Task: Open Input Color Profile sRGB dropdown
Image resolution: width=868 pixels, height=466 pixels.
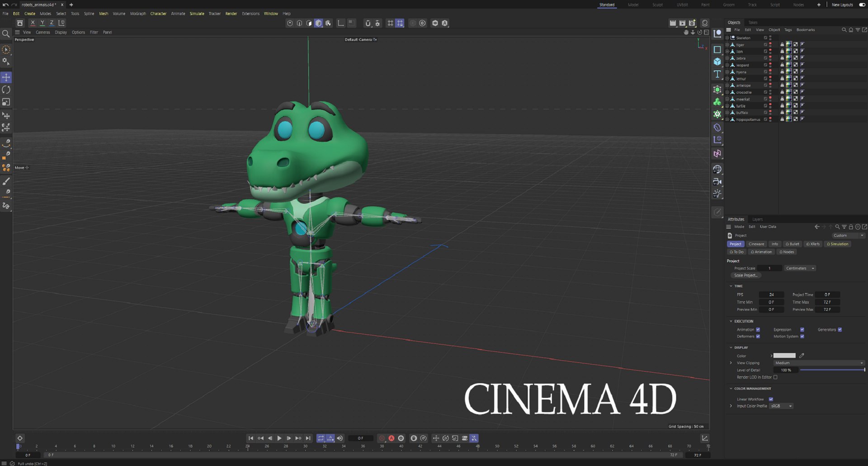Action: pos(781,406)
